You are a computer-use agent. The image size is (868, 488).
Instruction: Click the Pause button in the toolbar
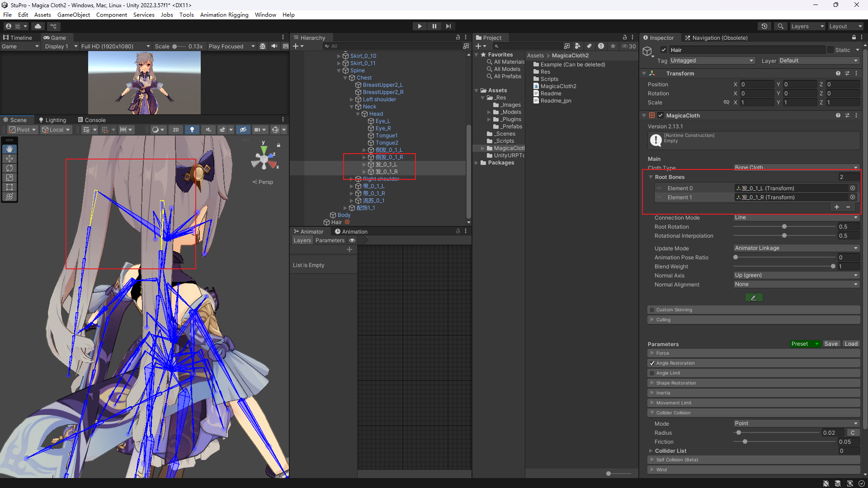[x=434, y=26]
